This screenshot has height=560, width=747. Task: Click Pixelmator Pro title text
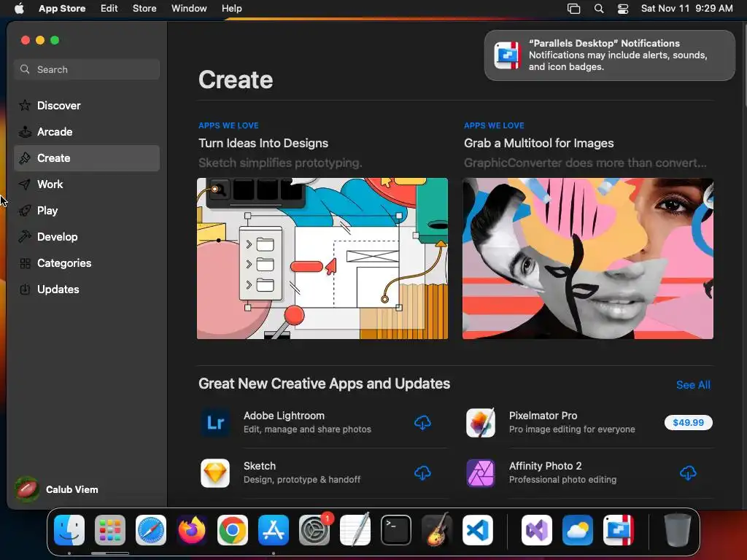pyautogui.click(x=543, y=416)
